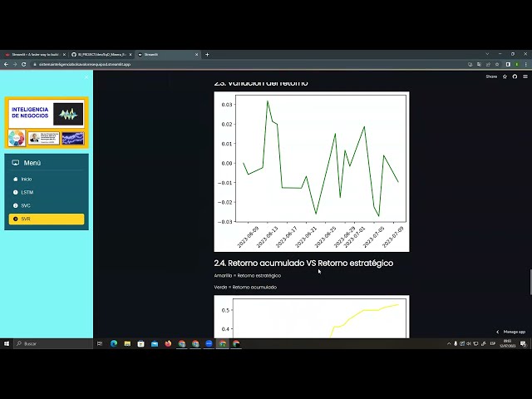Click the microphone tray icon

pos(456,343)
